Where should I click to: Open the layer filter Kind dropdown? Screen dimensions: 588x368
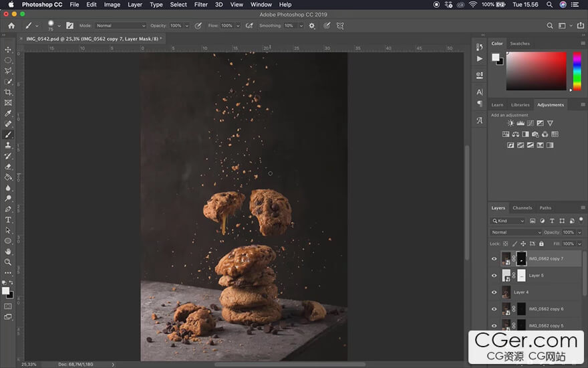tap(508, 221)
